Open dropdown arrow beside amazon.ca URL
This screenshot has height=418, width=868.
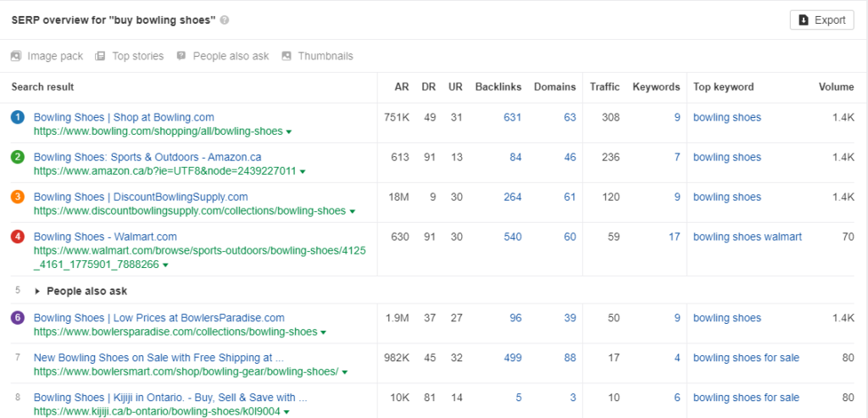(303, 171)
